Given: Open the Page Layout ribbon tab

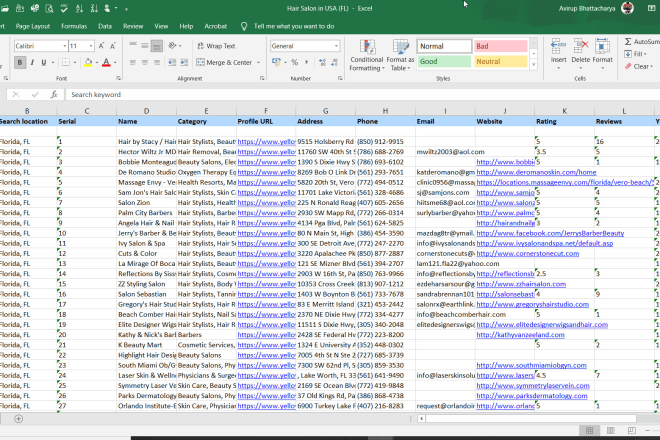Looking at the screenshot, I should tap(32, 26).
